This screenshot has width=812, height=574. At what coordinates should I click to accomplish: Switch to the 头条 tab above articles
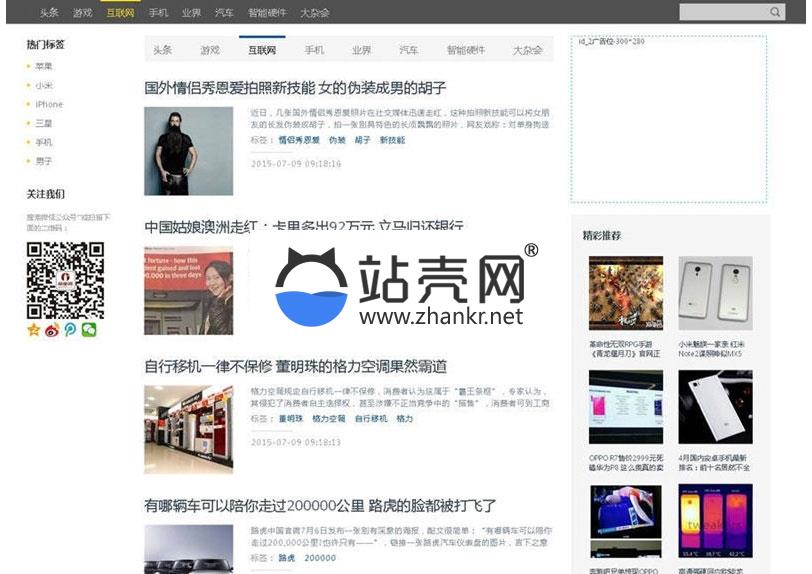tap(163, 50)
